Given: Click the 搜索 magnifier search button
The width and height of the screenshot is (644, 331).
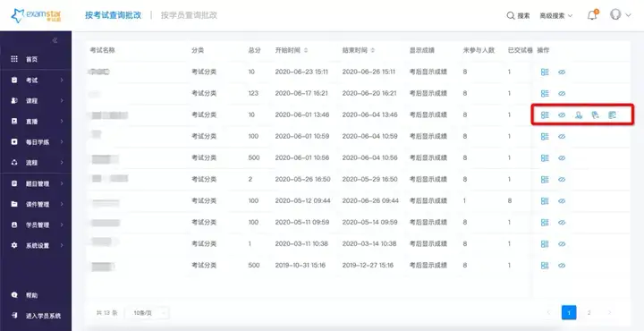Looking at the screenshot, I should [x=518, y=15].
